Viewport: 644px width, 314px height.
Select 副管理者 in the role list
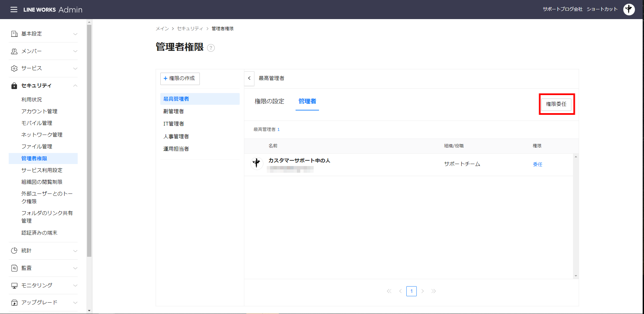click(x=173, y=111)
